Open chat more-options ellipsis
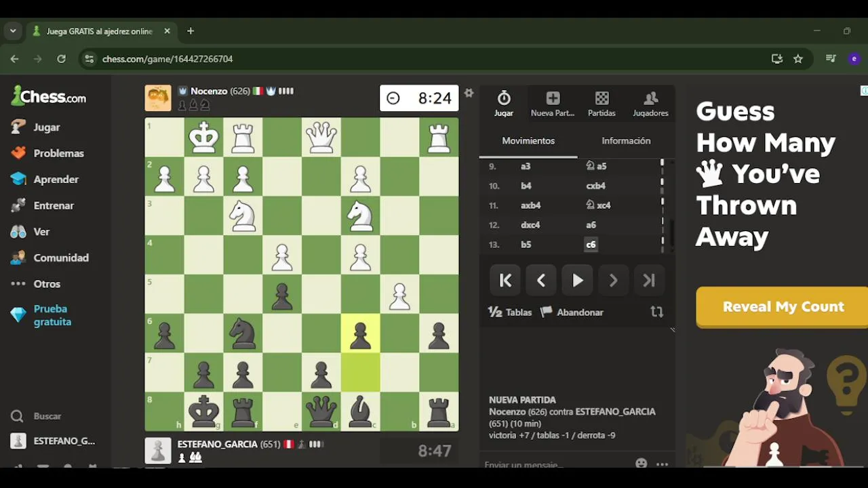 [x=663, y=464]
